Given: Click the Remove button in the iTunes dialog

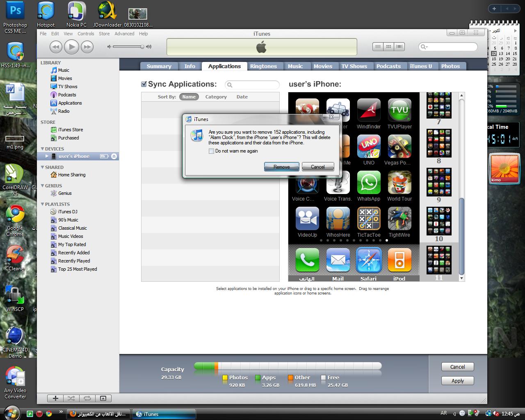Looking at the screenshot, I should click(x=281, y=167).
